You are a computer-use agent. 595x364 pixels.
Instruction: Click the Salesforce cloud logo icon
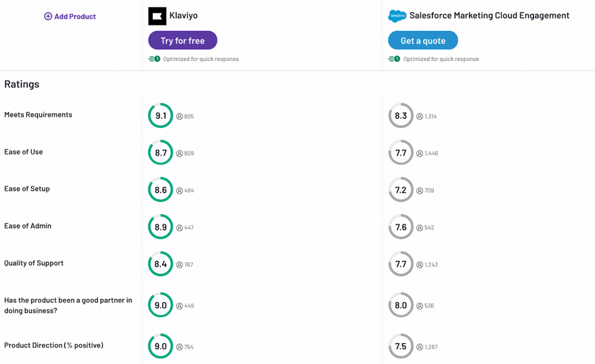397,16
